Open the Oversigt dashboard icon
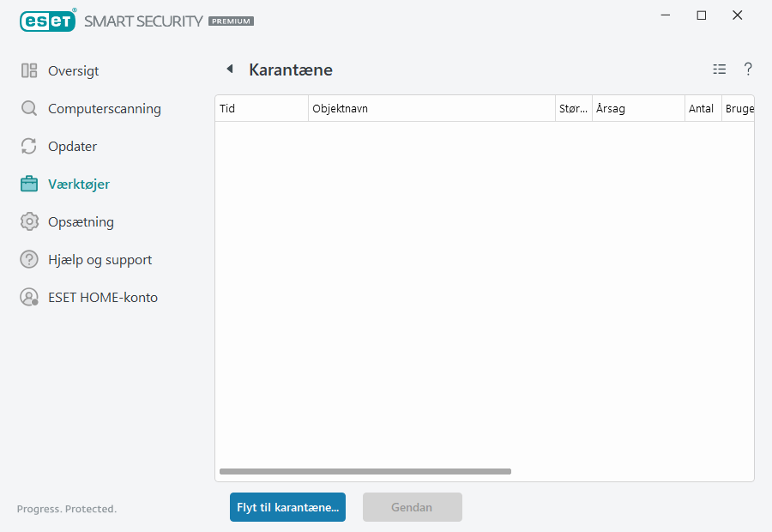Screen dimensions: 772x532 pos(29,70)
